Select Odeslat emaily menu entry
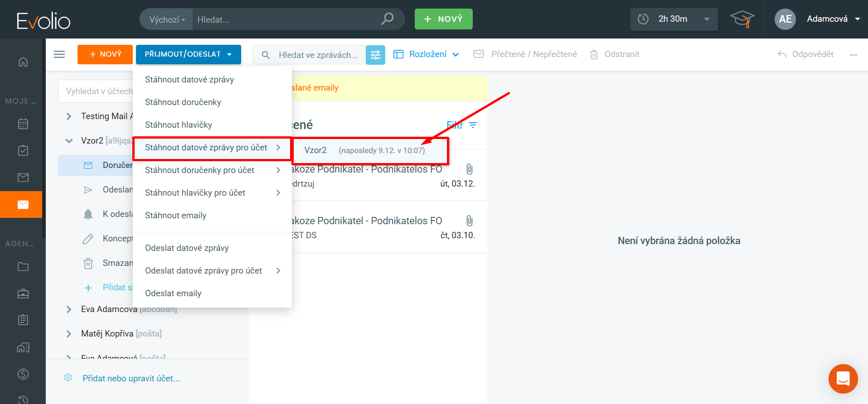 [x=173, y=293]
